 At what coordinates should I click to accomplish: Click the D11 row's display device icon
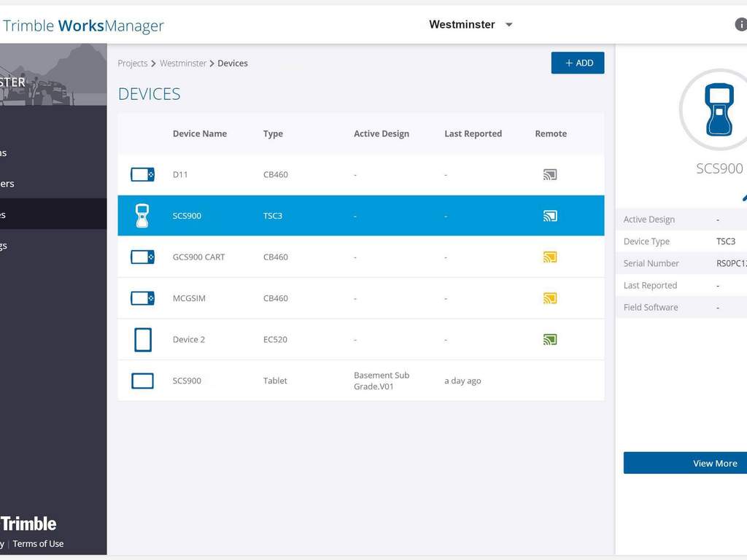[x=142, y=175]
